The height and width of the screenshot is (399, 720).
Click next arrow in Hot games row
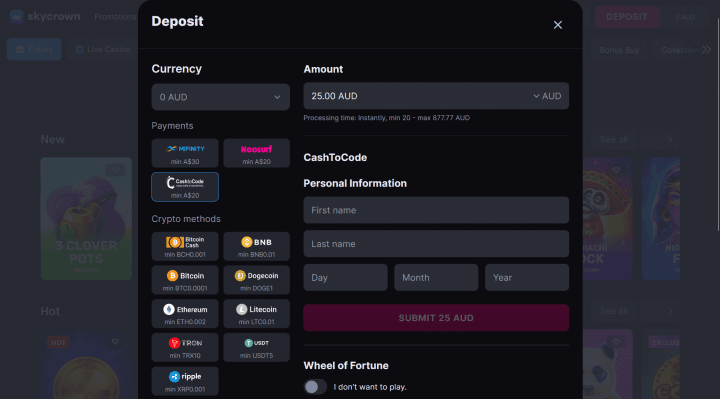[x=670, y=311]
